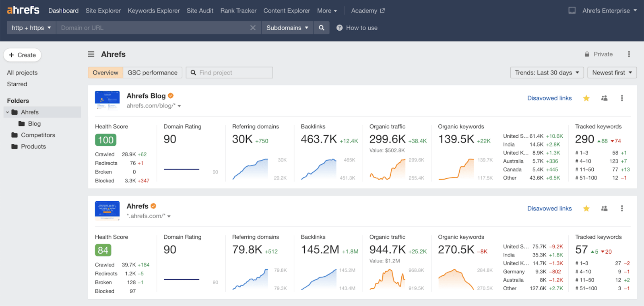Toggle the star on the *.ahrefs.com project
The width and height of the screenshot is (644, 306).
point(586,209)
